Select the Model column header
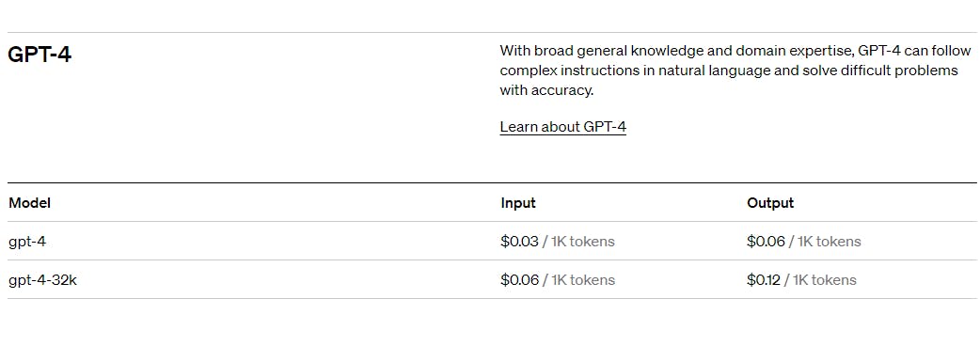 tap(29, 203)
